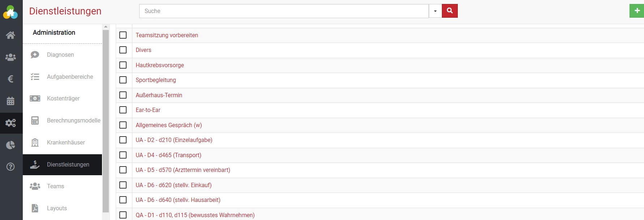This screenshot has height=220, width=644.
Task: Tick the checkbox next to Hautkrebsvorsorge
Action: (123, 65)
